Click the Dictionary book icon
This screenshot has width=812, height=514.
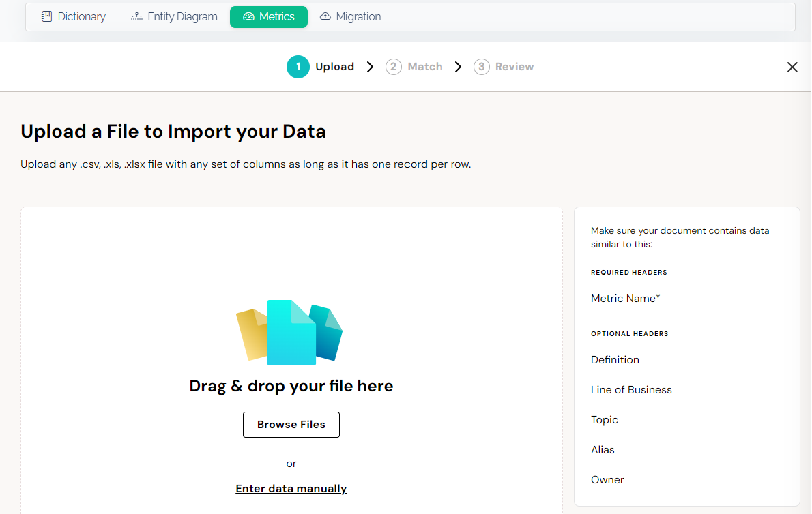[x=46, y=16]
